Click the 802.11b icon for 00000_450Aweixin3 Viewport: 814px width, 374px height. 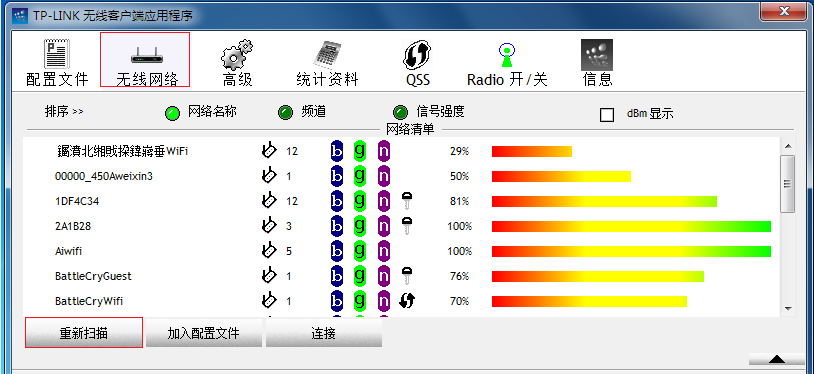click(337, 176)
